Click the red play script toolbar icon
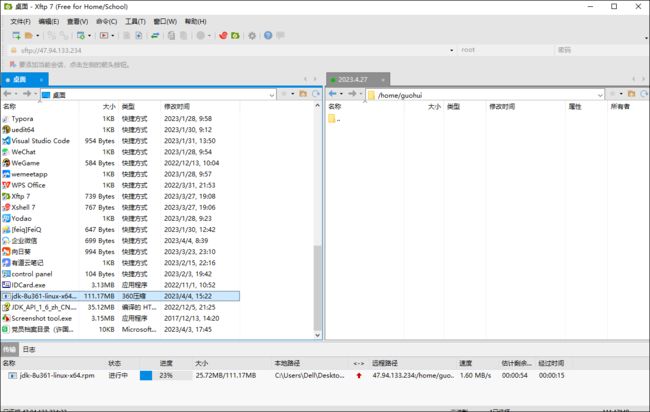 pyautogui.click(x=104, y=36)
